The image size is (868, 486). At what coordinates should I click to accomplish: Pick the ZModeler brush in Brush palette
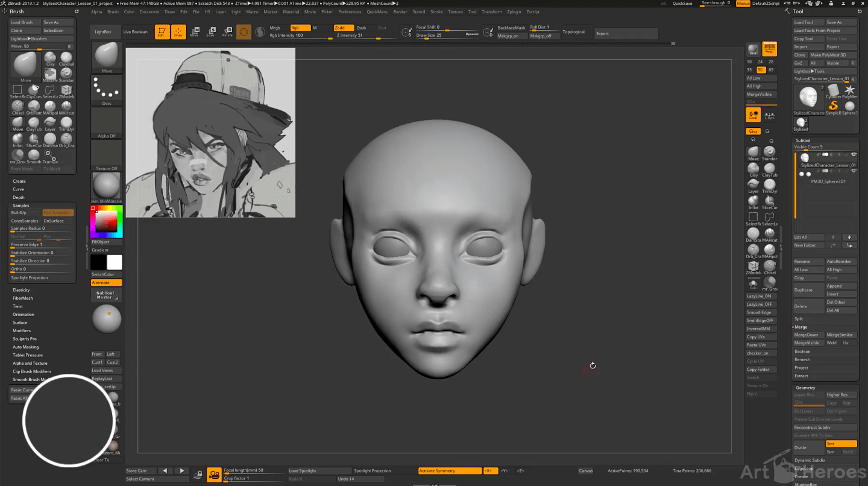(66, 91)
